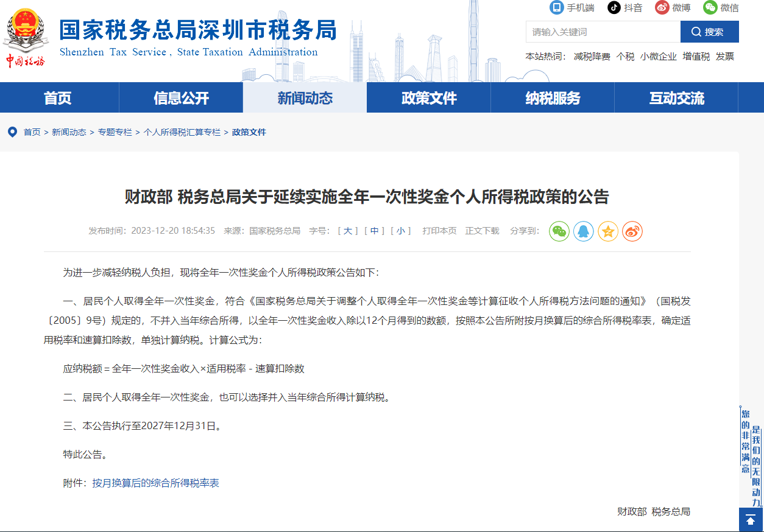Viewport: 764px width, 532px height.
Task: Select 信息公开 in navigation bar
Action: [x=181, y=98]
